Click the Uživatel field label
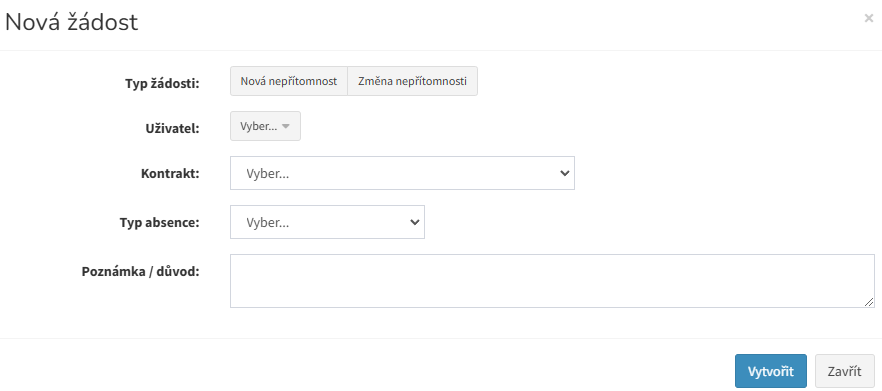This screenshot has height=391, width=882. click(173, 128)
